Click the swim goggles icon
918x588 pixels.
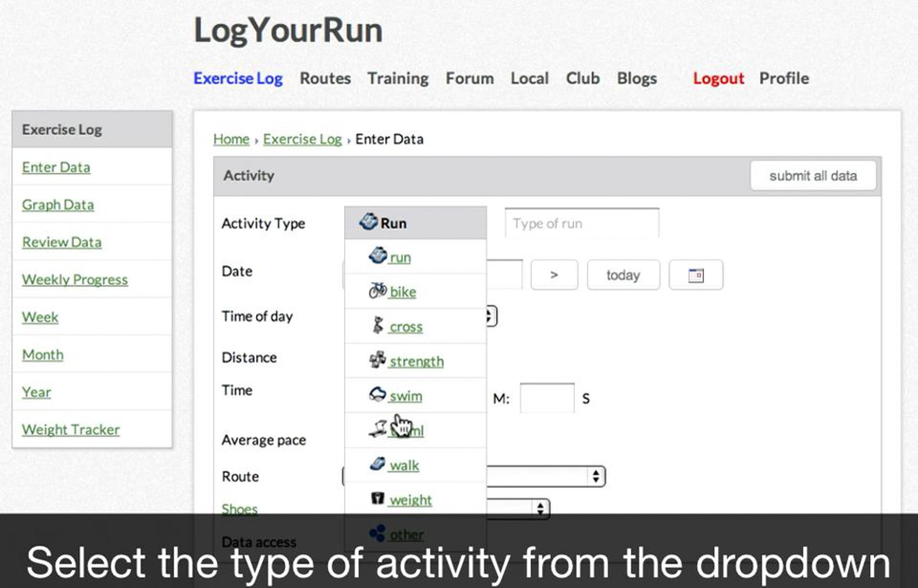[378, 395]
